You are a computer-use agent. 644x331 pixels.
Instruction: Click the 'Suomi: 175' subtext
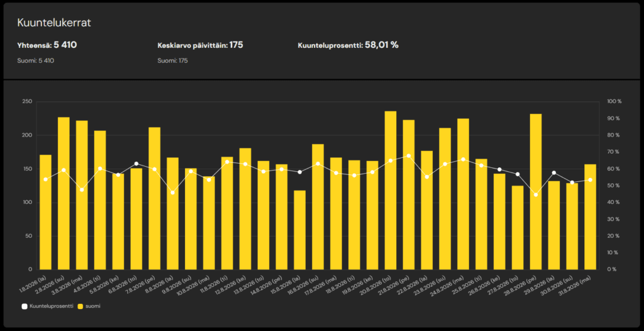click(x=173, y=61)
